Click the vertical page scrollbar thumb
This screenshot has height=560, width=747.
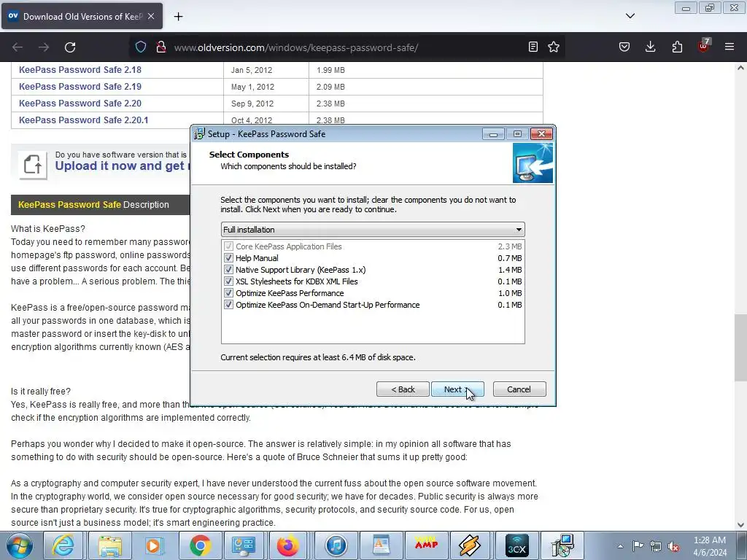[740, 348]
